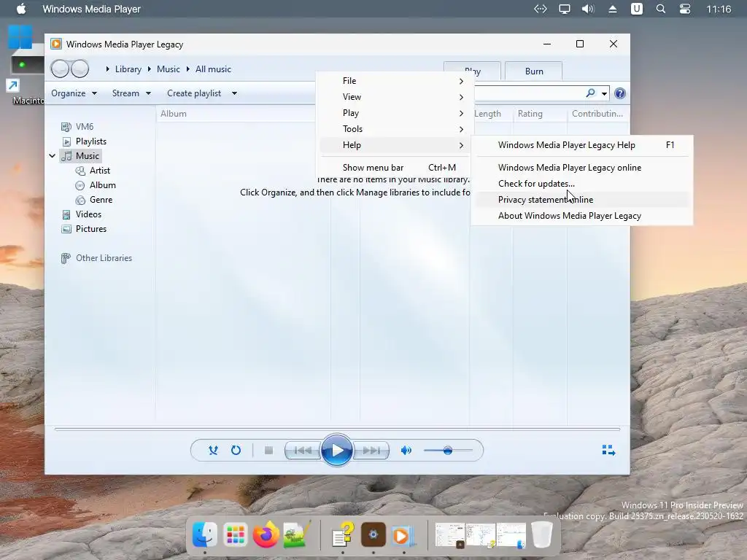This screenshot has height=560, width=747.
Task: Click the next track button
Action: [371, 450]
